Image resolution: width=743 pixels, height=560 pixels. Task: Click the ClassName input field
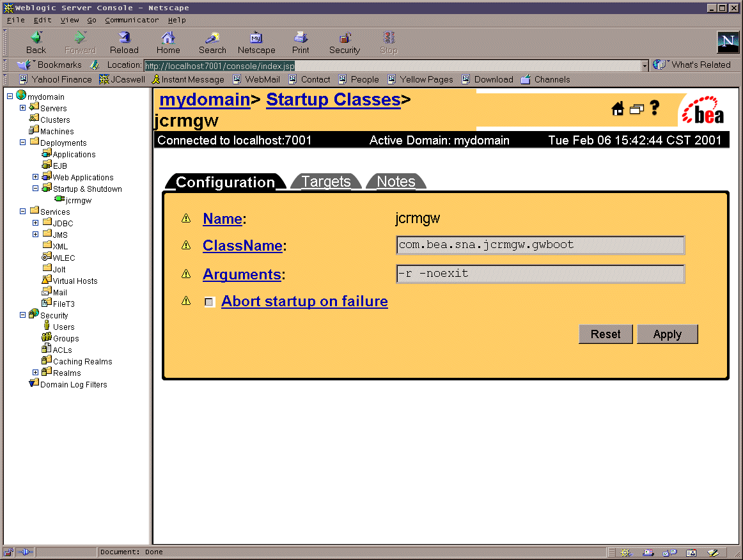click(540, 245)
